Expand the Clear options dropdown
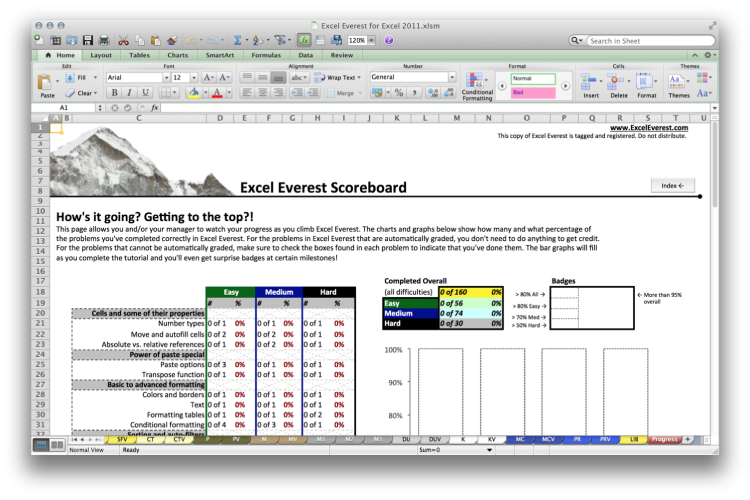Screen dimensions: 750x500 (x=95, y=93)
